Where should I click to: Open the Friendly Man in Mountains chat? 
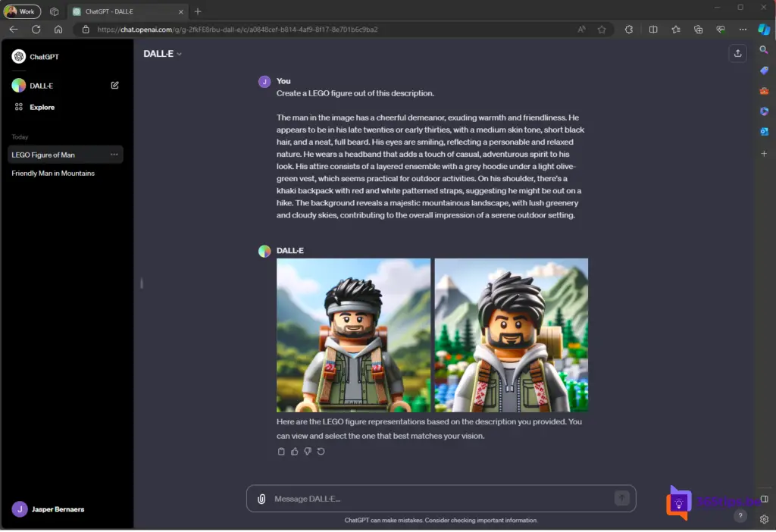point(53,174)
